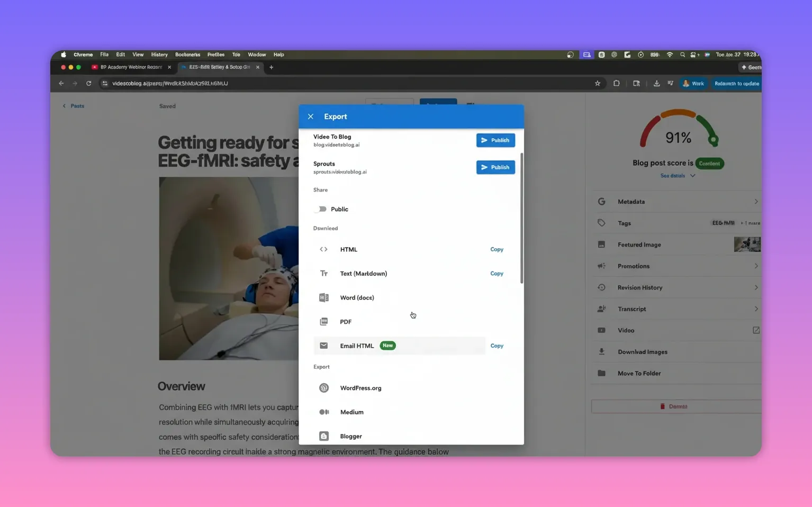Open Move To Folder option
Viewport: 812px width, 507px height.
click(639, 373)
